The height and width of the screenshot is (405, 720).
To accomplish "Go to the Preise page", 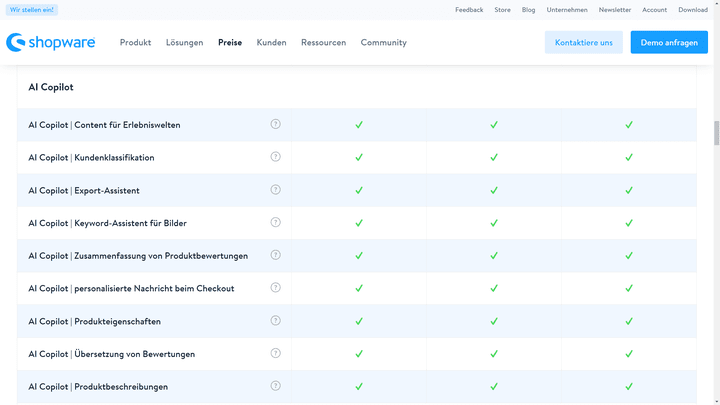I will coord(230,42).
